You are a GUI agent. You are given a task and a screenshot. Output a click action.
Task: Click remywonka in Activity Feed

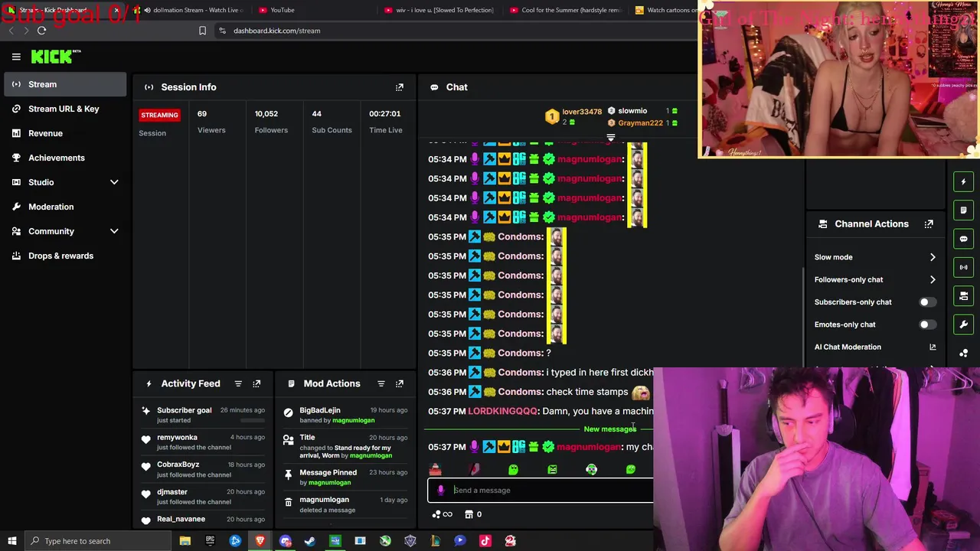pos(177,437)
